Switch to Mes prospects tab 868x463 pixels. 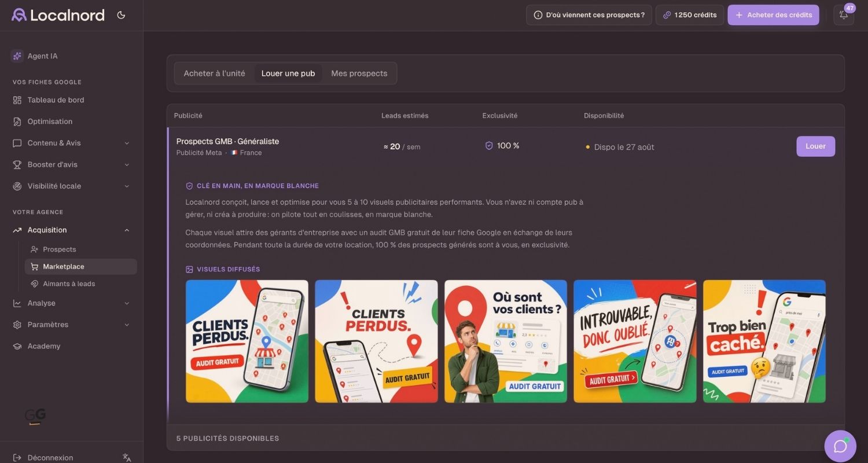359,74
